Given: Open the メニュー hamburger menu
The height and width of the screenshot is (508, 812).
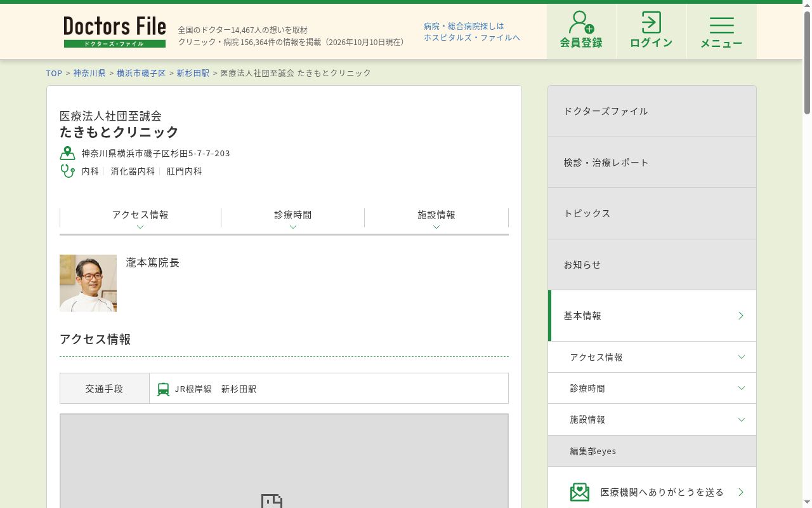Looking at the screenshot, I should point(721,32).
